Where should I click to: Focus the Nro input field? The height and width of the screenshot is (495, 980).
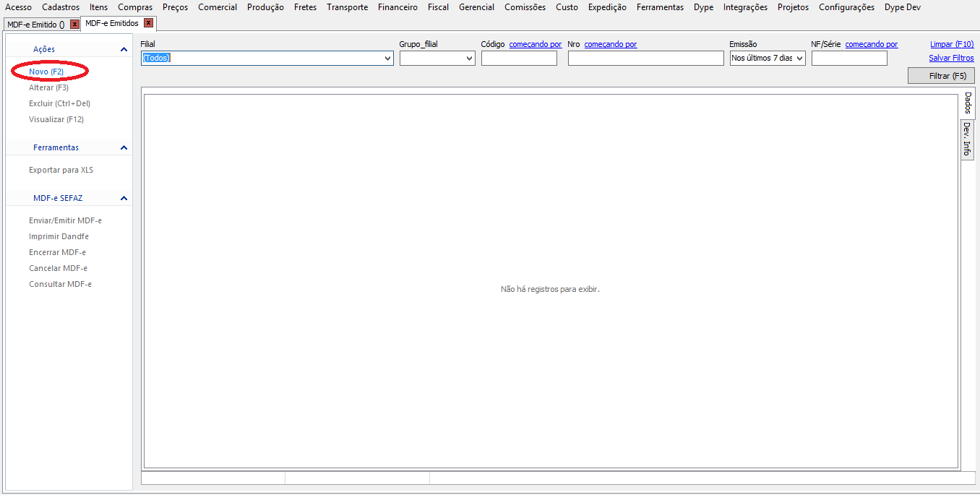pos(645,58)
